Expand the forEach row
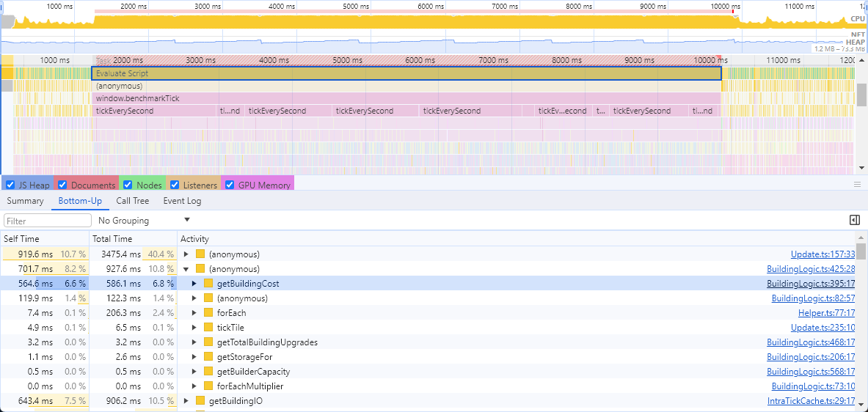Screen dimensions: 868x412 pos(194,313)
